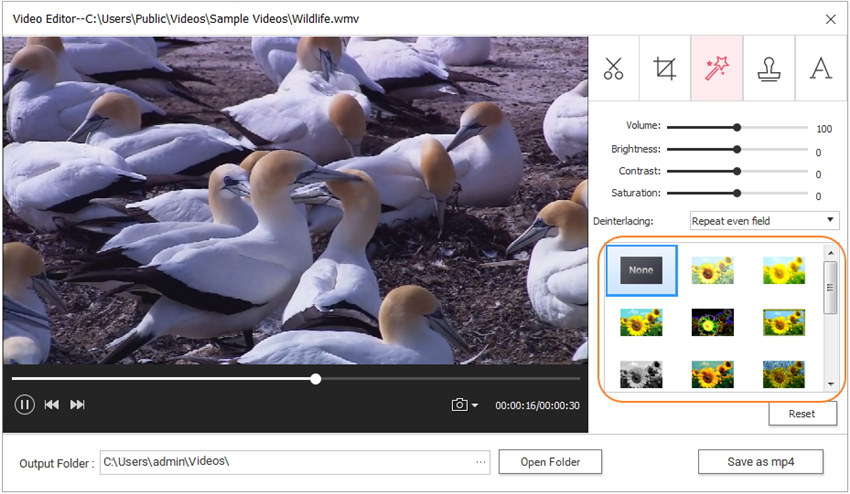
Task: Click the Volume slider handle
Action: point(737,128)
